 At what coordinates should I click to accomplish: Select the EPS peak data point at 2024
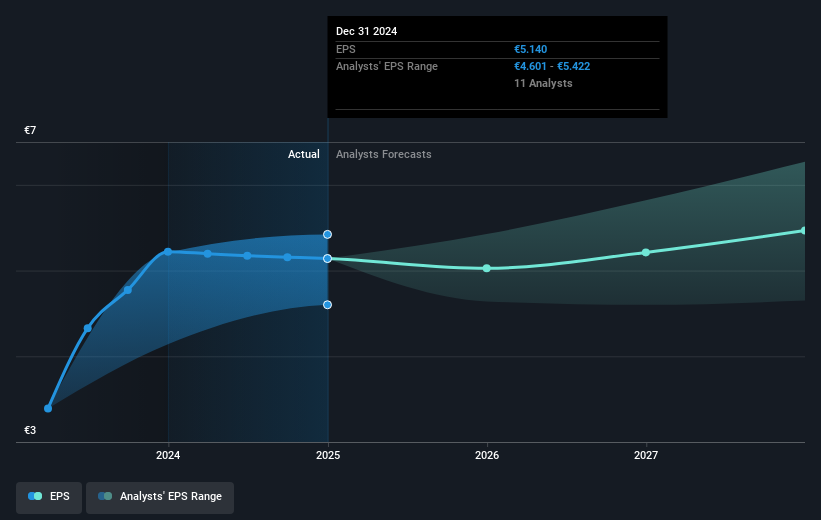pos(168,252)
